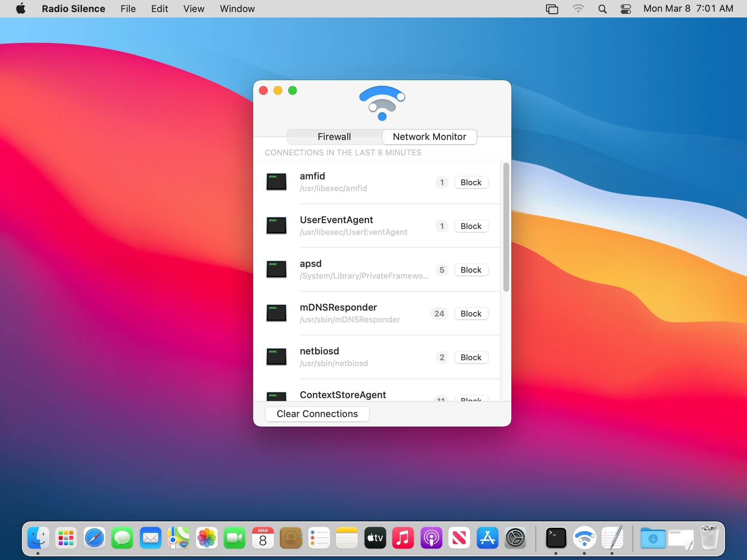The height and width of the screenshot is (560, 747).
Task: Block the netbiosd process
Action: pos(471,357)
